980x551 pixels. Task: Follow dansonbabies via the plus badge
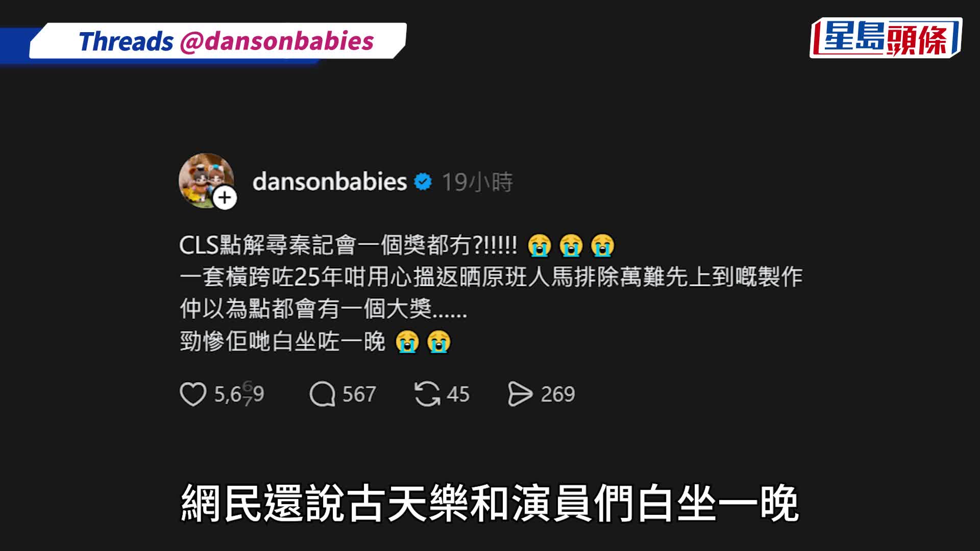coord(225,198)
